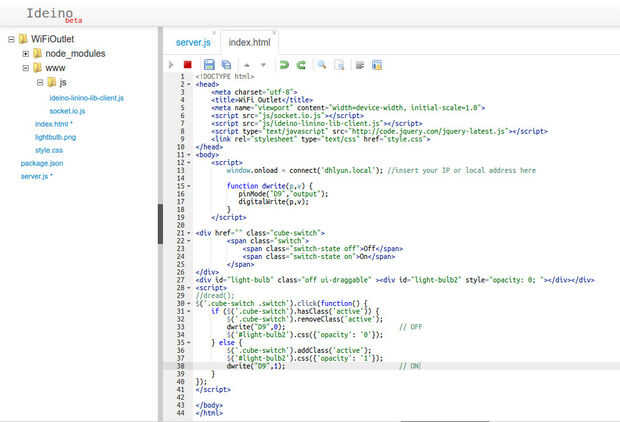This screenshot has width=620, height=422.
Task: Click the down arrow toolbar icon
Action: click(x=263, y=65)
